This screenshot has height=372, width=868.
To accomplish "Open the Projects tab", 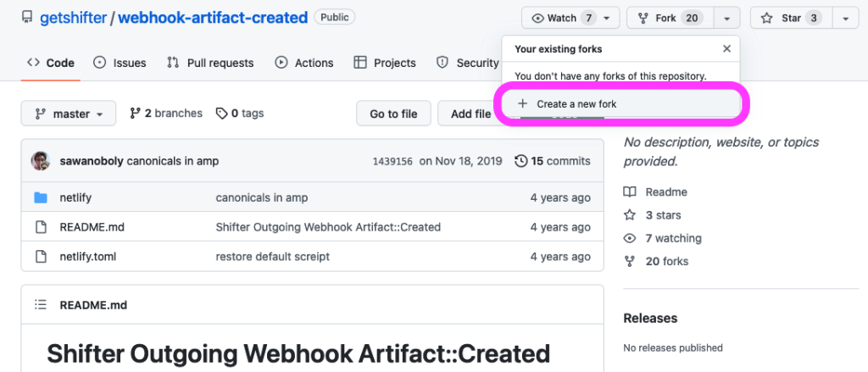I will pos(385,63).
